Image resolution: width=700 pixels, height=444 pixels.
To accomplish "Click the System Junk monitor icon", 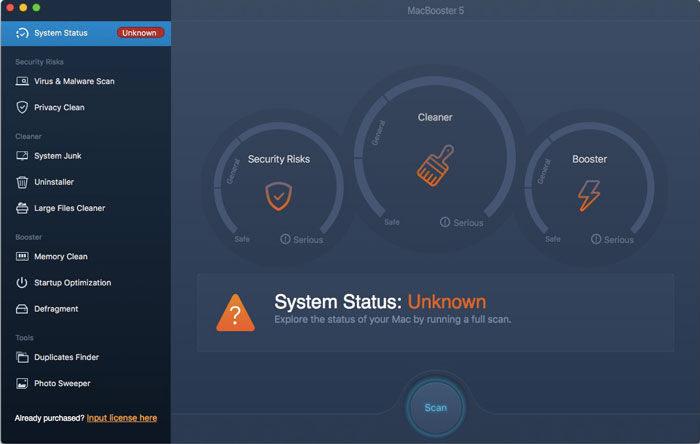I will [x=22, y=156].
